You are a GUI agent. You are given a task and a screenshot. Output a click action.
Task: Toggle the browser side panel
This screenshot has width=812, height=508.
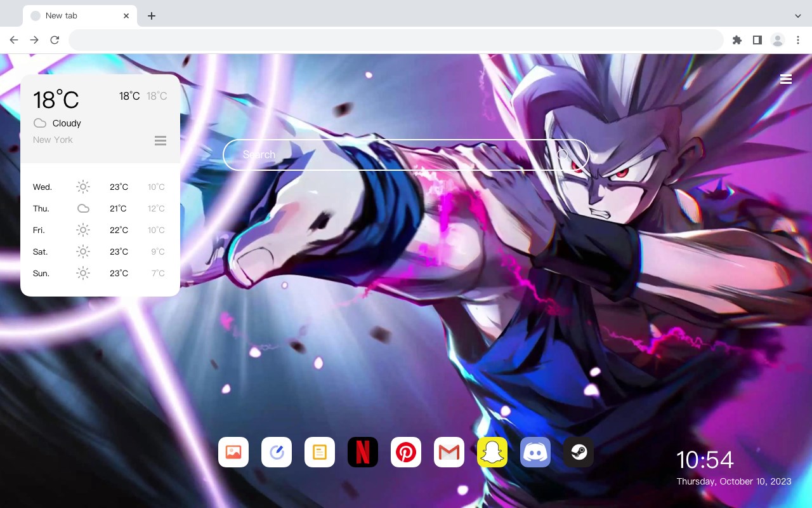[x=757, y=40]
